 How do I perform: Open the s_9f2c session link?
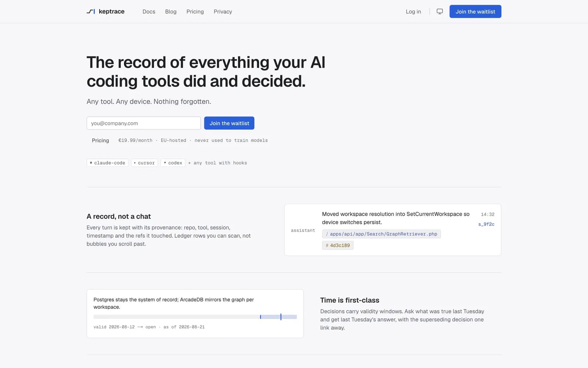coord(486,224)
